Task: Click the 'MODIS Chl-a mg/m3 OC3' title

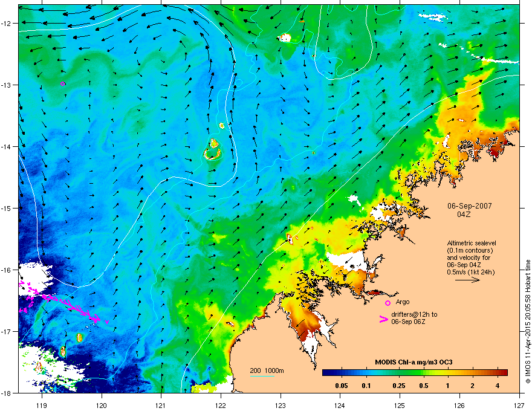Action: click(x=414, y=362)
